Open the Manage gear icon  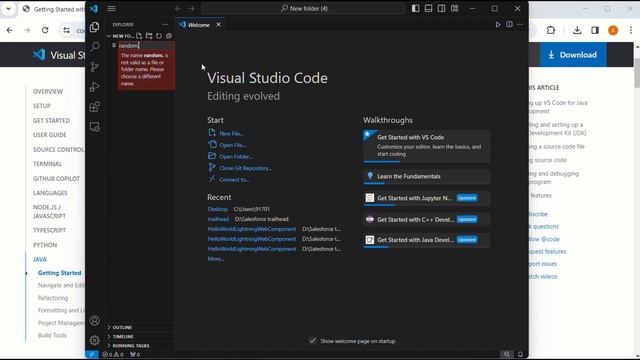(x=95, y=340)
